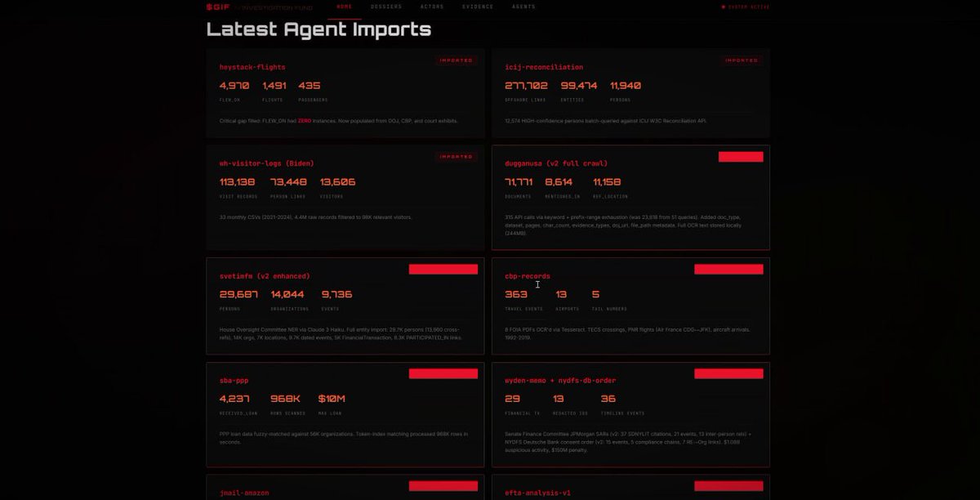Image resolution: width=980 pixels, height=500 pixels.
Task: Select the 13 redacted IDs value
Action: [559, 399]
